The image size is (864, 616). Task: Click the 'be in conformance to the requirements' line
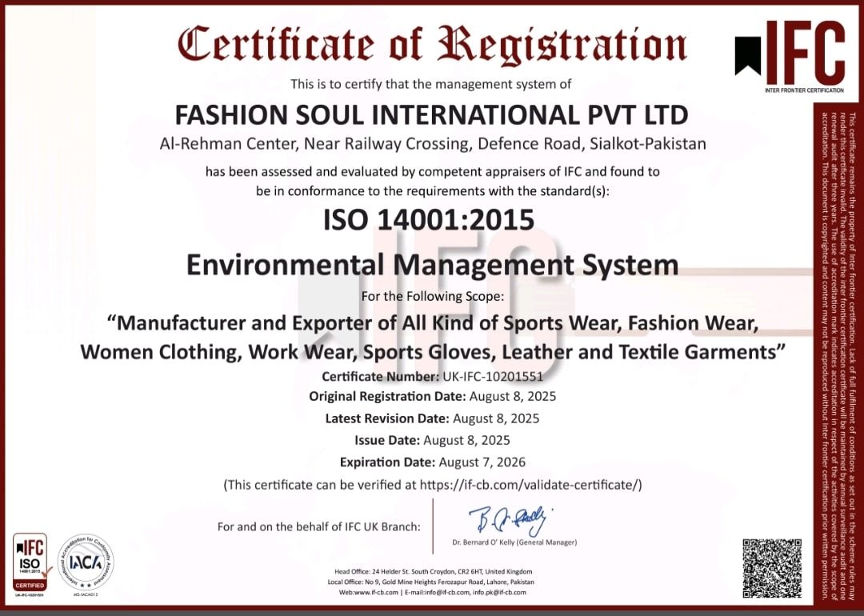[433, 192]
